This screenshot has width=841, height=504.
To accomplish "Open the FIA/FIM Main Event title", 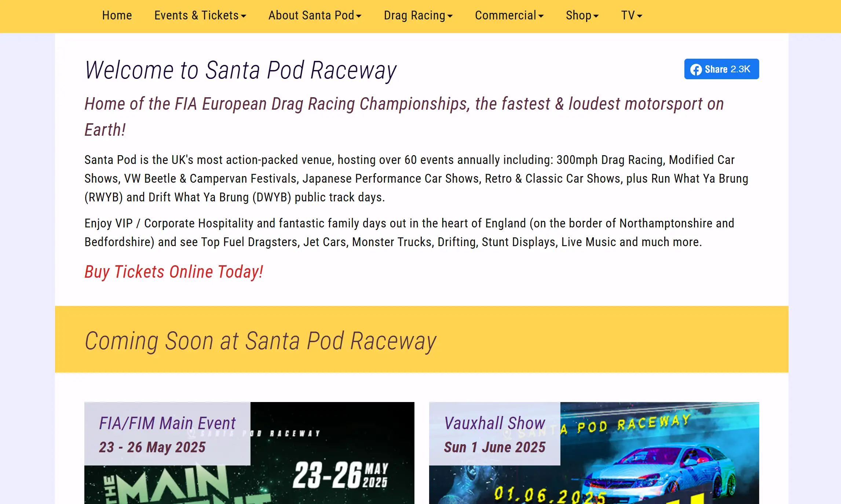I will point(167,423).
